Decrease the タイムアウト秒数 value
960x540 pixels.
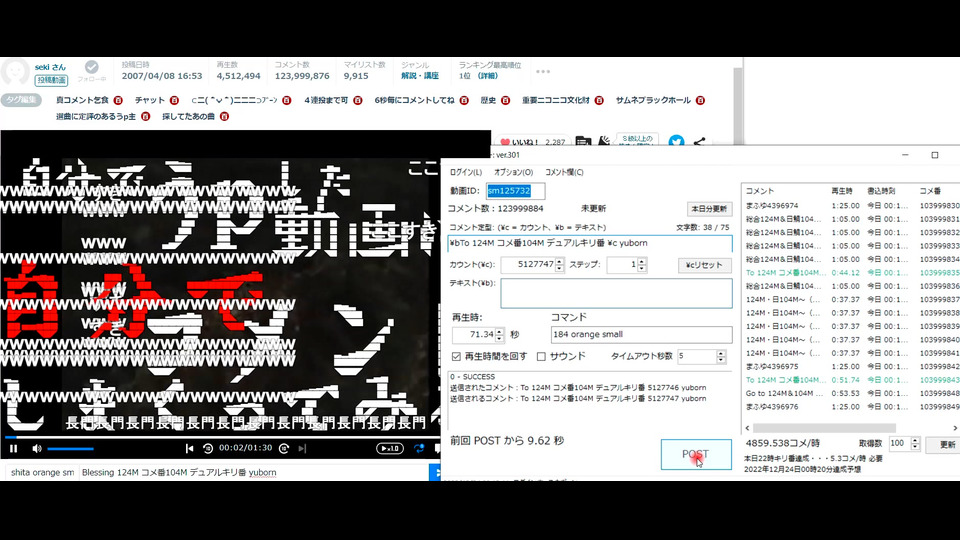721,360
